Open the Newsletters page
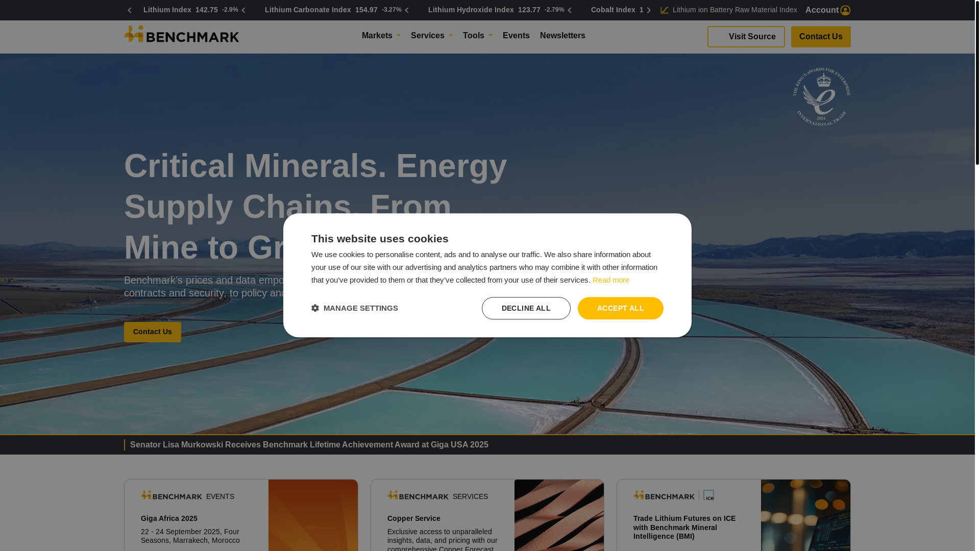980x551 pixels. point(562,36)
